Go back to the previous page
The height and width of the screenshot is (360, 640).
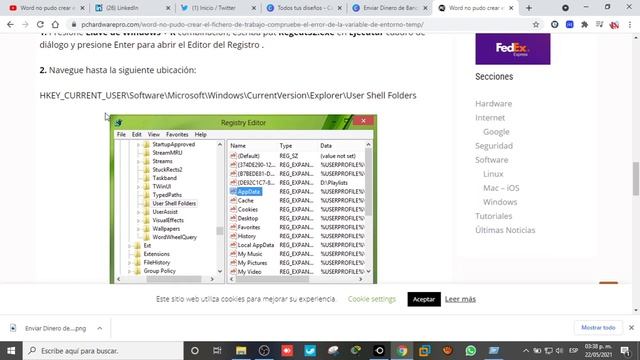tap(10, 24)
